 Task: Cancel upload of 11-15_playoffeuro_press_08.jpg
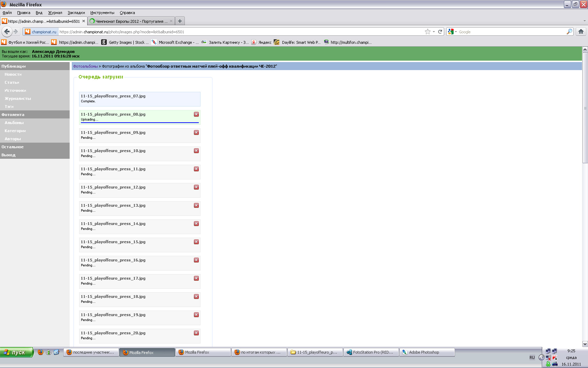[x=196, y=114]
